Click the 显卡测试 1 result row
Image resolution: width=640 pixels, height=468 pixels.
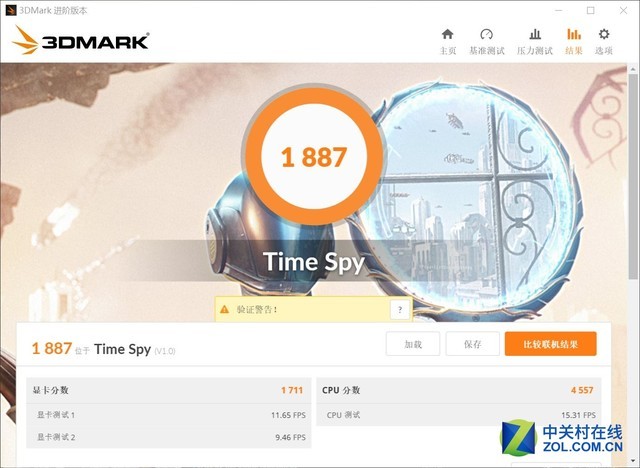[x=169, y=415]
